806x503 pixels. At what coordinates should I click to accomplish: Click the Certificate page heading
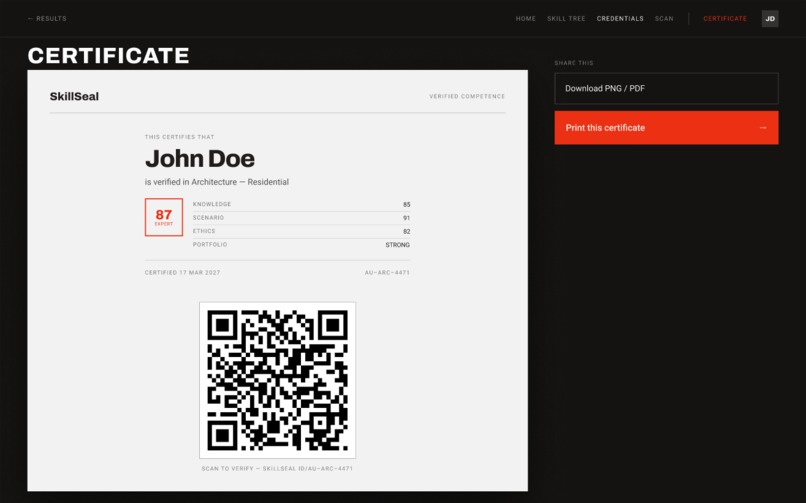(108, 55)
